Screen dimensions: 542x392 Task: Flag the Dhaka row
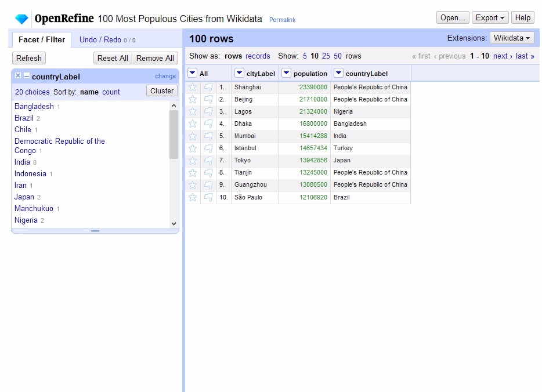pyautogui.click(x=208, y=124)
